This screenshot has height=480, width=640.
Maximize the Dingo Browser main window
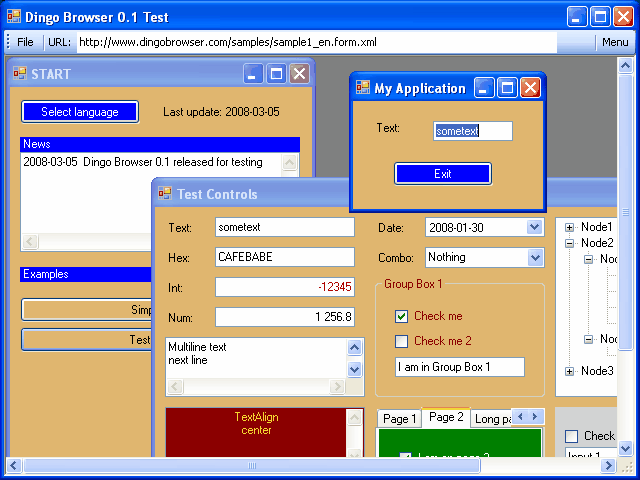pyautogui.click(x=600, y=17)
